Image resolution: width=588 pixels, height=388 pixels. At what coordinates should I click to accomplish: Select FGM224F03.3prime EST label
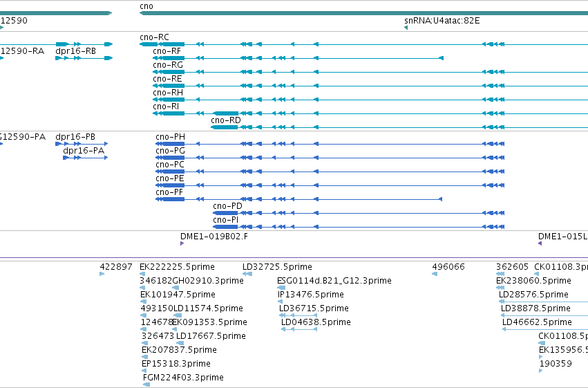click(183, 378)
